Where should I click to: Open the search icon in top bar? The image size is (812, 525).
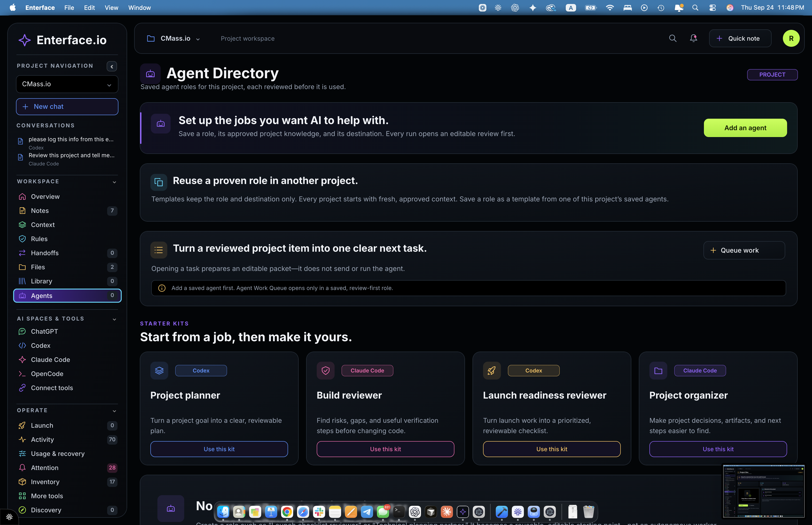[x=672, y=38]
